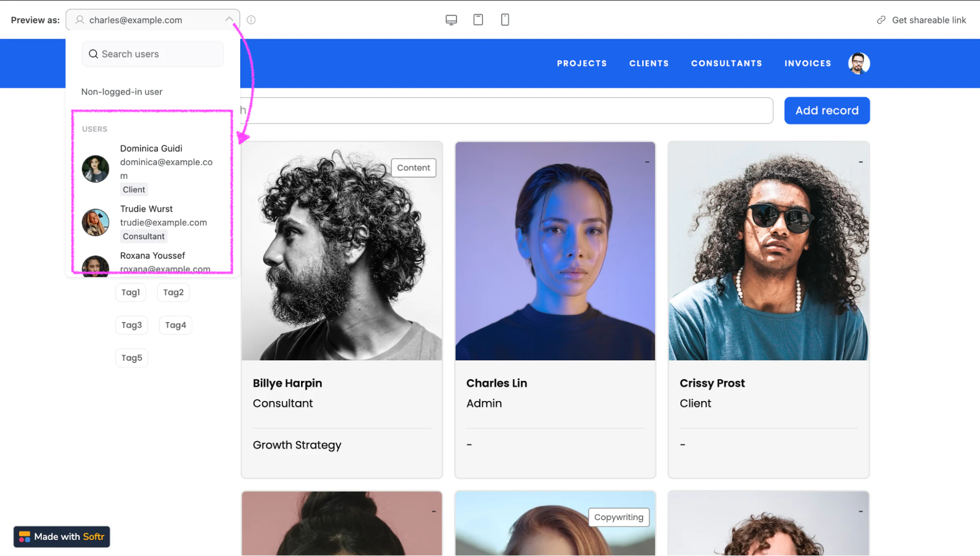Click the Charles Lin name
Viewport: 980px width, 556px height.
click(496, 383)
